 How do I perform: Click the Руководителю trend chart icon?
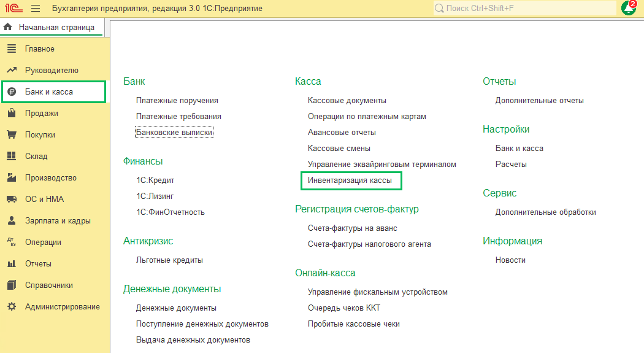[x=12, y=70]
